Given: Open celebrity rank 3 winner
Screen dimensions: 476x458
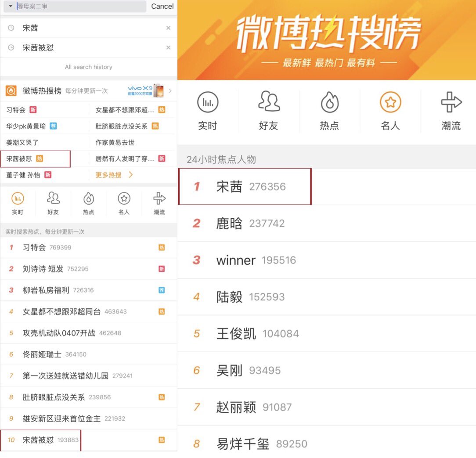Looking at the screenshot, I should pyautogui.click(x=327, y=260).
